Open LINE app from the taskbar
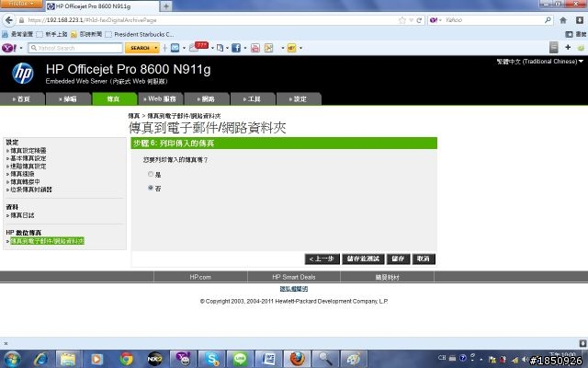 [241, 360]
